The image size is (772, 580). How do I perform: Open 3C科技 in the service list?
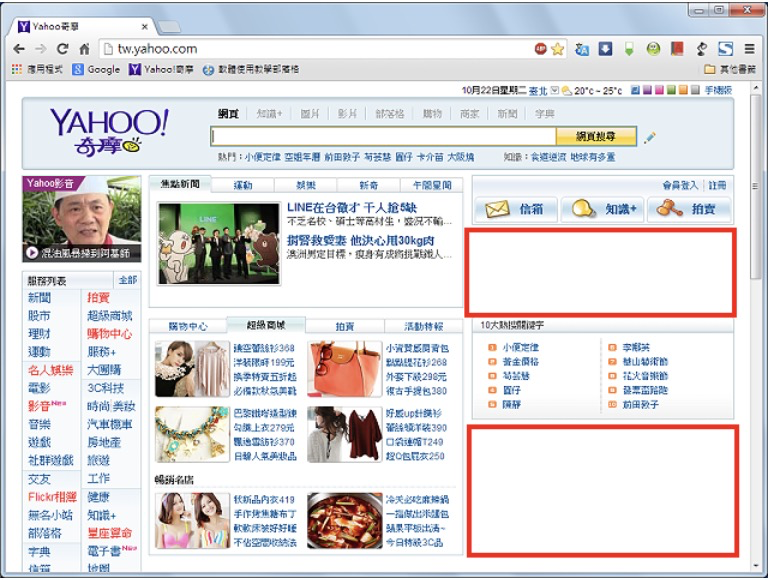106,388
